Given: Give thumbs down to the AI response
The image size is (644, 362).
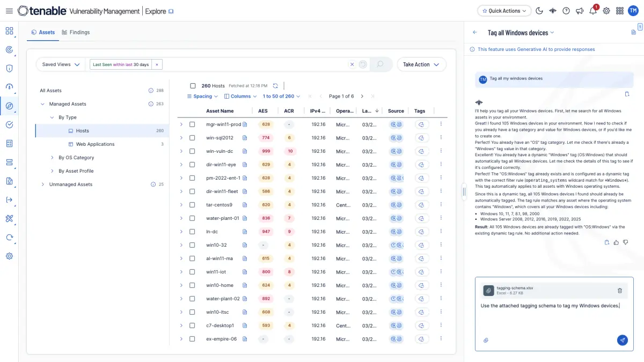Looking at the screenshot, I should 625,242.
